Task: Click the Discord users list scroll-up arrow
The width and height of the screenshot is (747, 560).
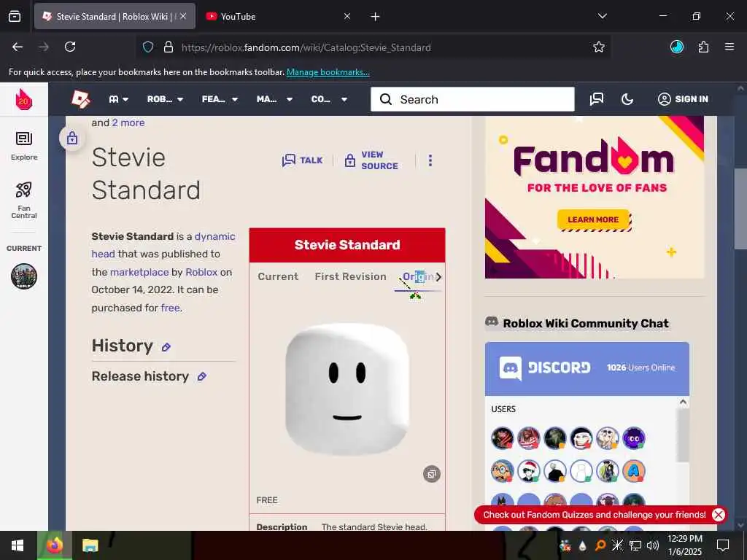Action: tap(683, 402)
